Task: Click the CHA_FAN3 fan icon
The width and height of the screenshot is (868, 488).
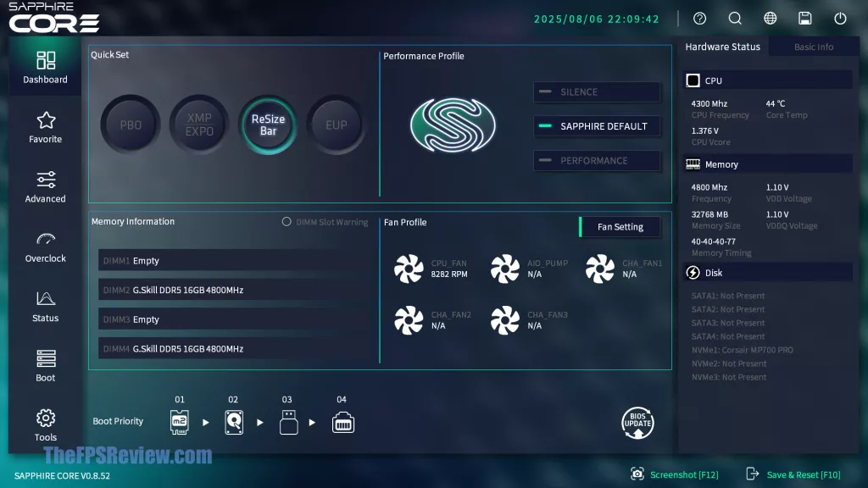Action: pos(505,319)
